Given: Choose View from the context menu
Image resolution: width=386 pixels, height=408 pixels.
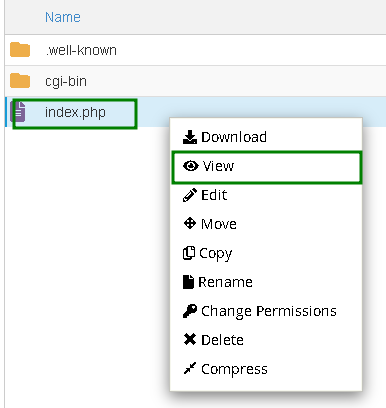Looking at the screenshot, I should click(267, 166).
